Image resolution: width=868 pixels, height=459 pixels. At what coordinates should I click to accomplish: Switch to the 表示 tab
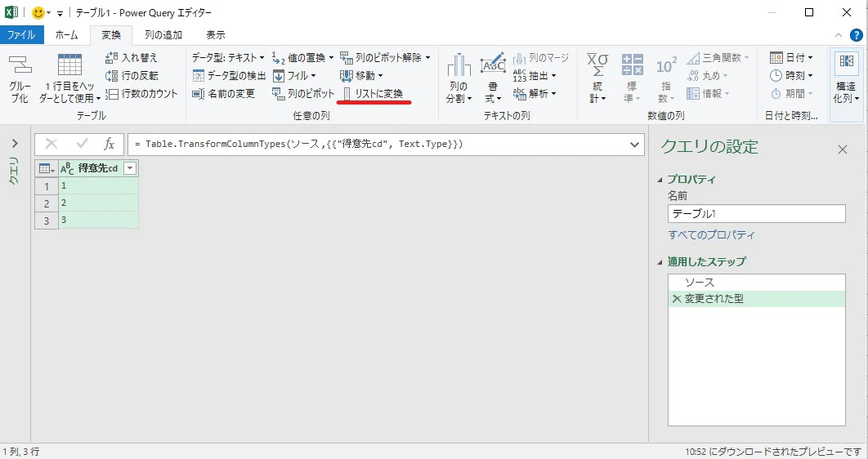(215, 35)
